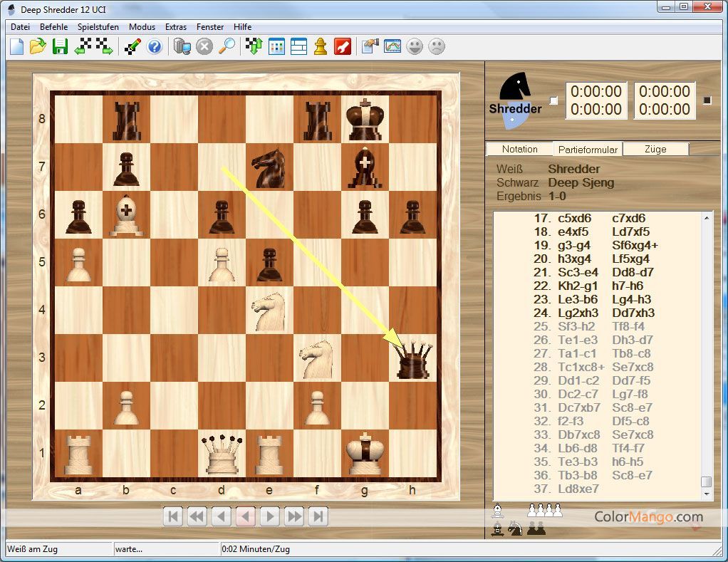Viewport: 728px width, 562px height.
Task: Click the sad smiley face icon
Action: 437,47
